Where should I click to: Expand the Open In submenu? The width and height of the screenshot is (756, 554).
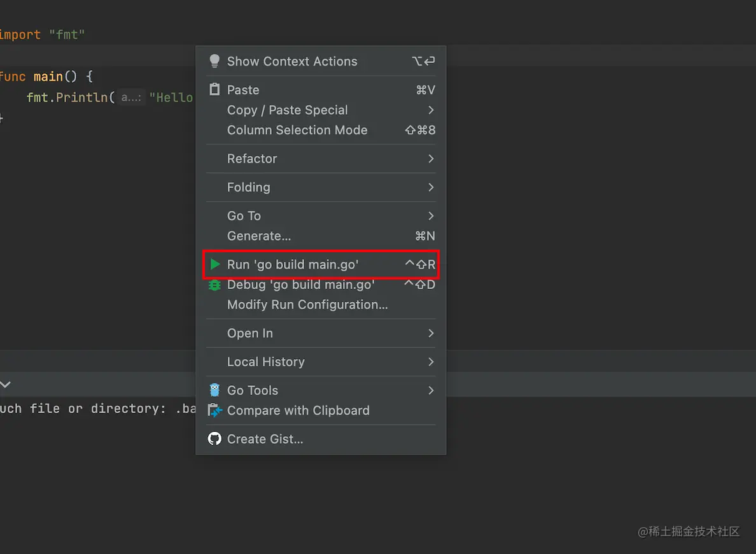pos(249,333)
